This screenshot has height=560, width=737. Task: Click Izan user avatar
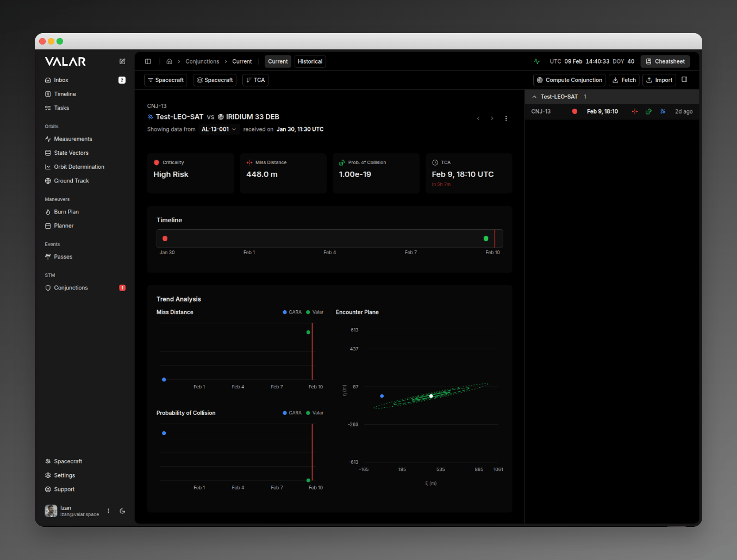(51, 511)
